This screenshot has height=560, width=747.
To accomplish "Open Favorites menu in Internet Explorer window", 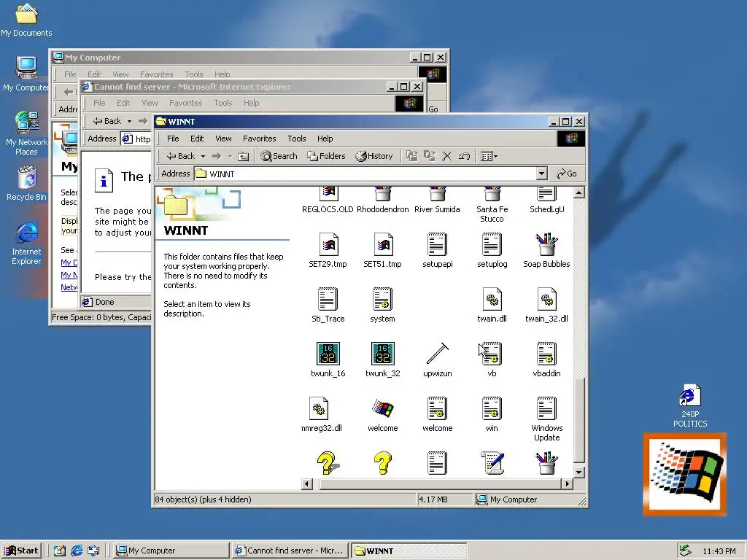I will [186, 103].
